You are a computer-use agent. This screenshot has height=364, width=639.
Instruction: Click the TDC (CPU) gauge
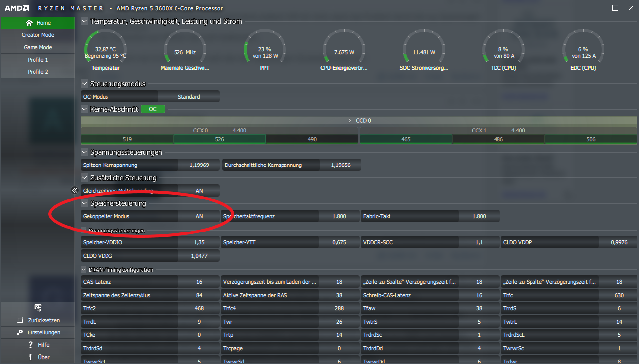tap(503, 50)
